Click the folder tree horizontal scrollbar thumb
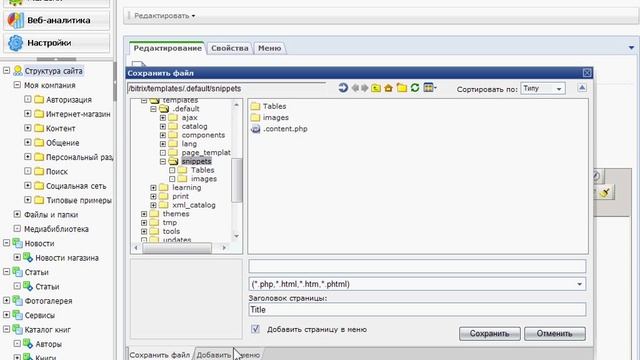 coord(177,248)
